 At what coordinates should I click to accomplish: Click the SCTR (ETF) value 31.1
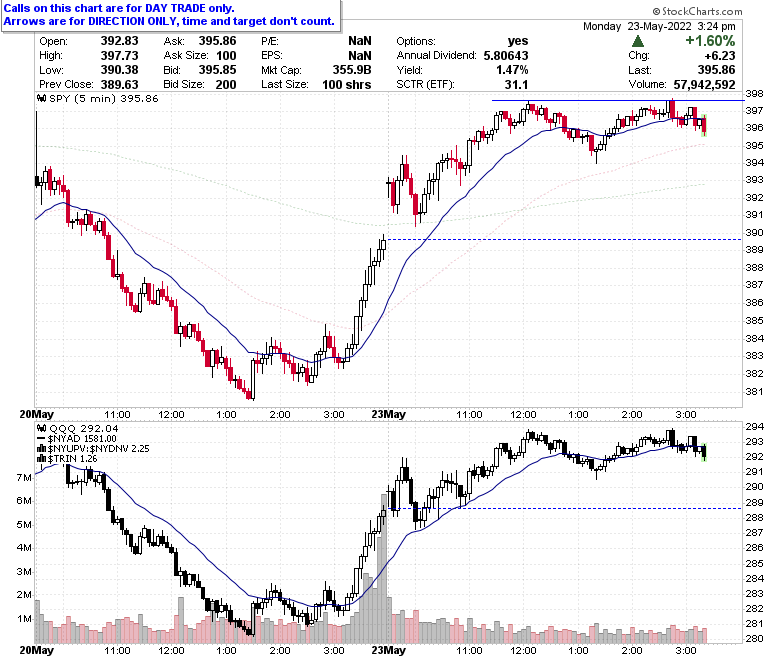click(516, 85)
